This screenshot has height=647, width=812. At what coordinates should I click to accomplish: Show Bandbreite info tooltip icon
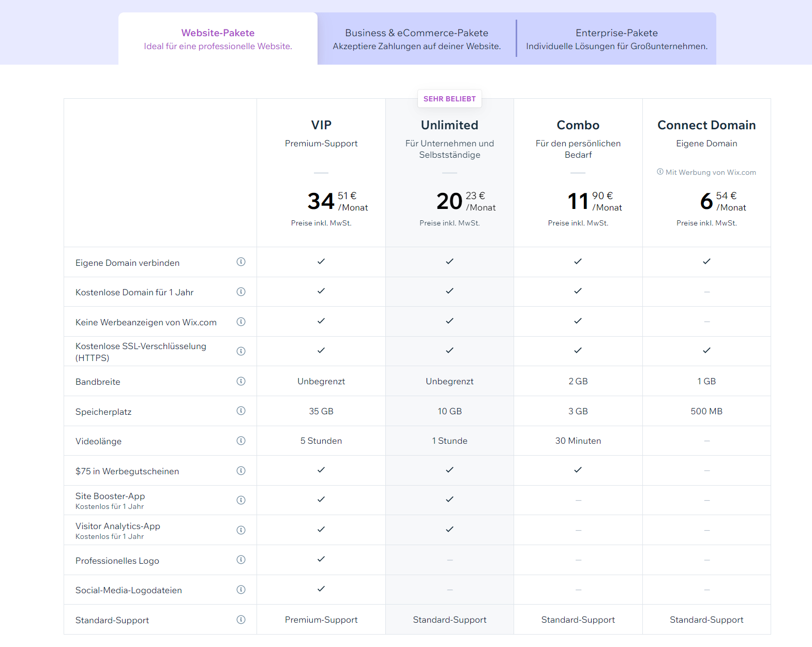(241, 381)
